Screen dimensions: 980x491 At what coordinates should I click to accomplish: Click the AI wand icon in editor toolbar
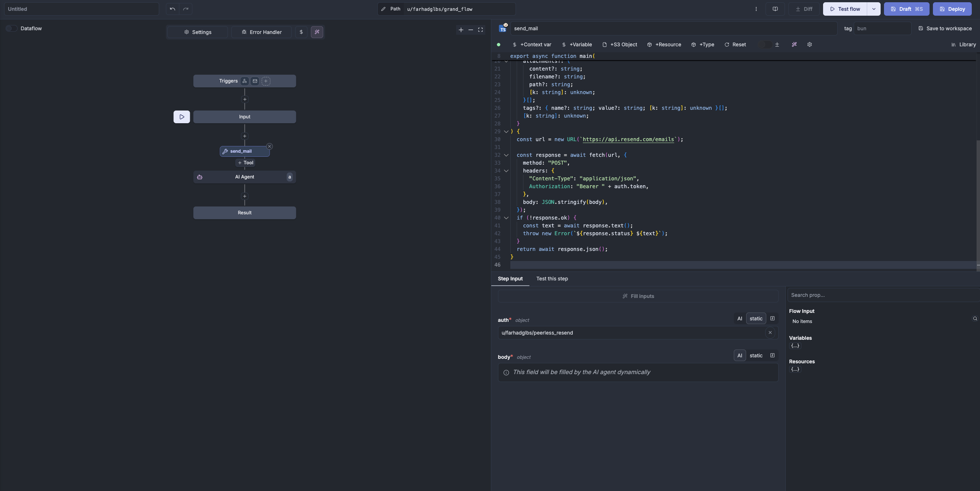coord(795,44)
